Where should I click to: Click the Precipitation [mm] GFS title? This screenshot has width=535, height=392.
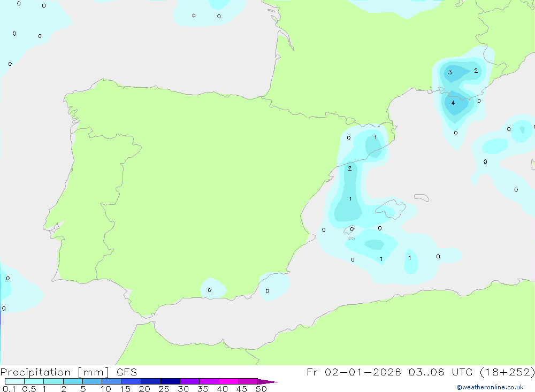68,372
